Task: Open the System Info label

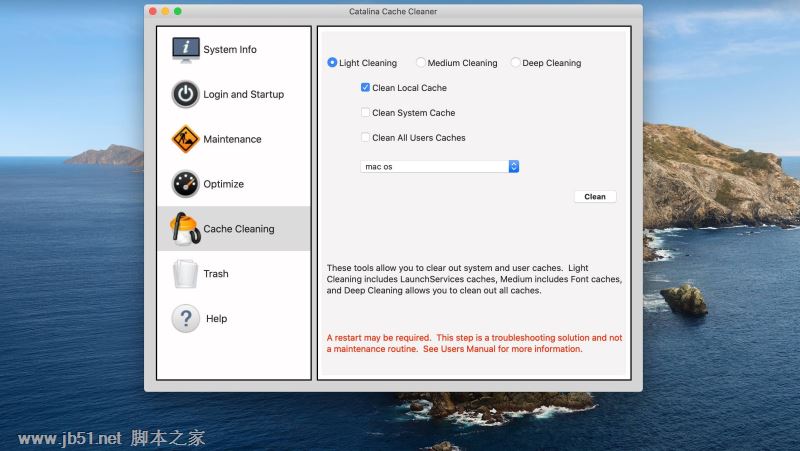Action: (230, 49)
